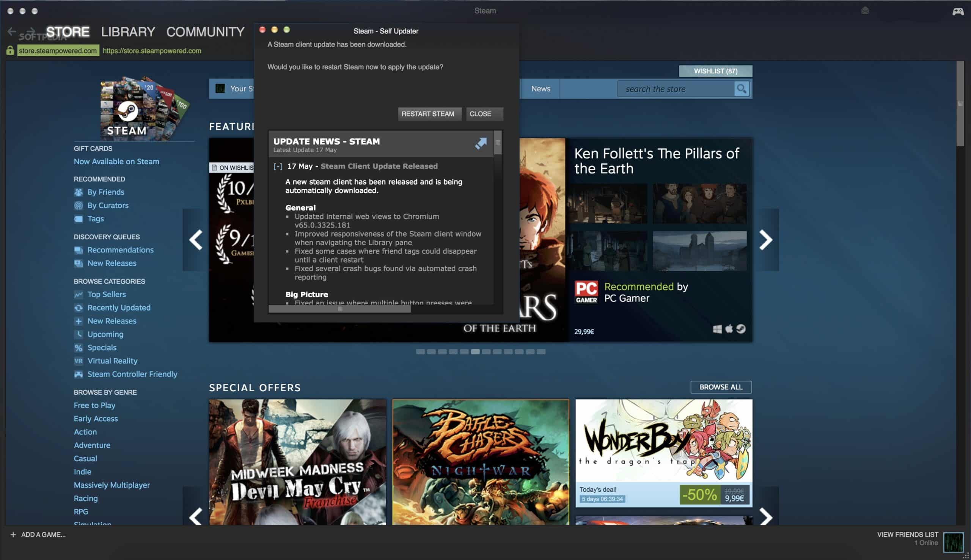Advance Special Offers with the right arrow
This screenshot has height=560, width=971.
coord(765,516)
